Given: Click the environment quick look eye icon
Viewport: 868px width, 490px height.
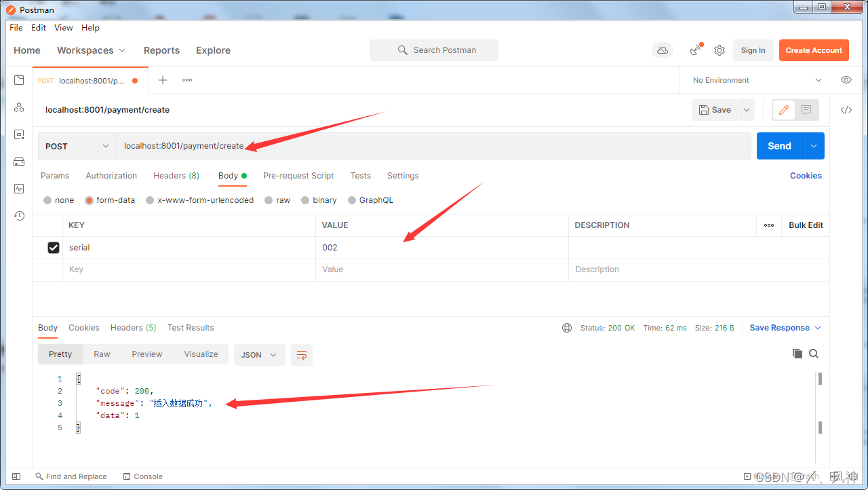Looking at the screenshot, I should click(x=846, y=80).
